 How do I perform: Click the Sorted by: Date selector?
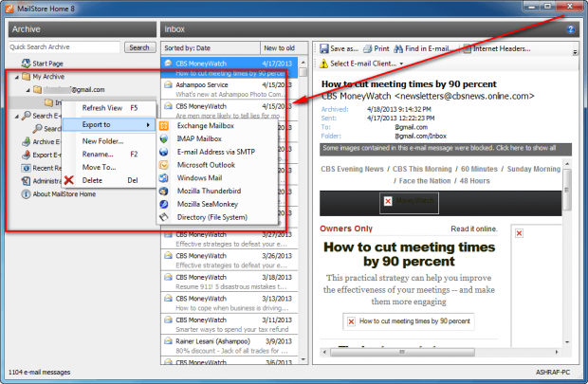pos(211,48)
